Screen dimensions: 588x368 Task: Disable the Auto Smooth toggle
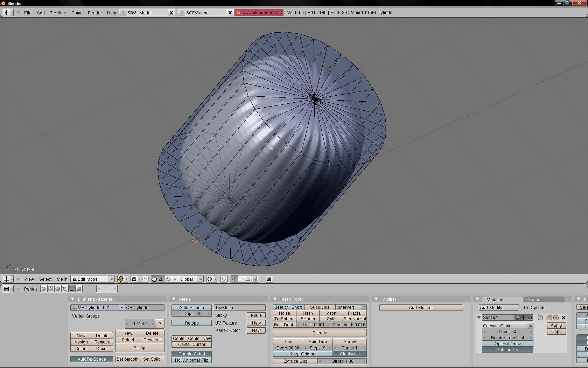[191, 308]
